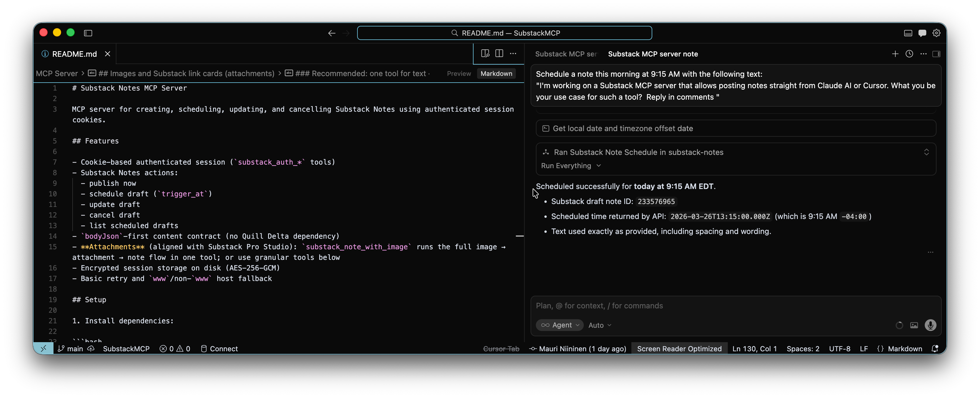The image size is (980, 398).
Task: Open Cursor settings gear icon
Action: (936, 33)
